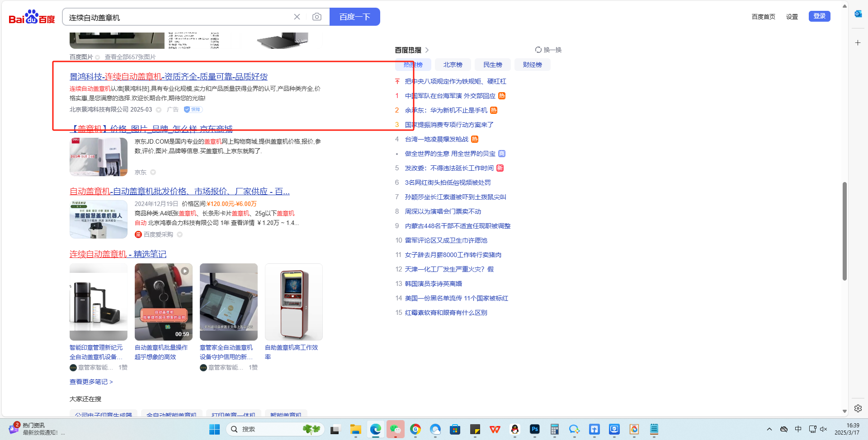Open the 热门资讯 news widget in taskbar
Viewport: 868px width, 440px height.
click(x=36, y=429)
